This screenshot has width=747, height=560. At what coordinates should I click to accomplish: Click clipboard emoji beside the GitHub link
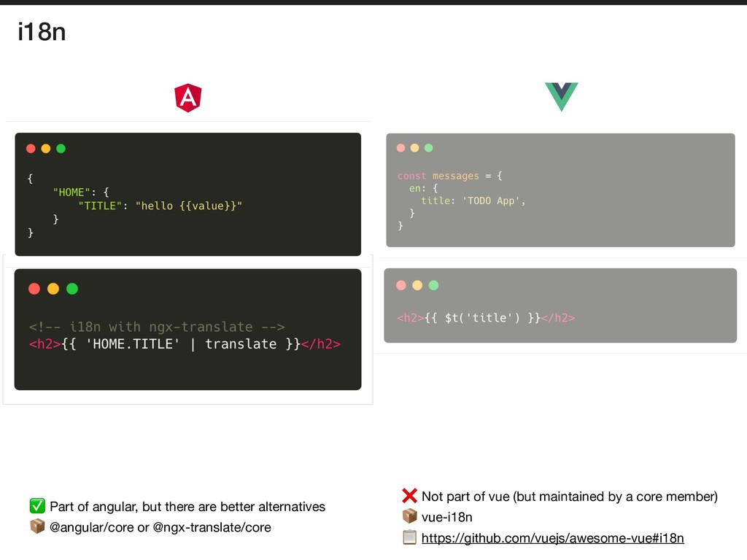click(x=409, y=537)
